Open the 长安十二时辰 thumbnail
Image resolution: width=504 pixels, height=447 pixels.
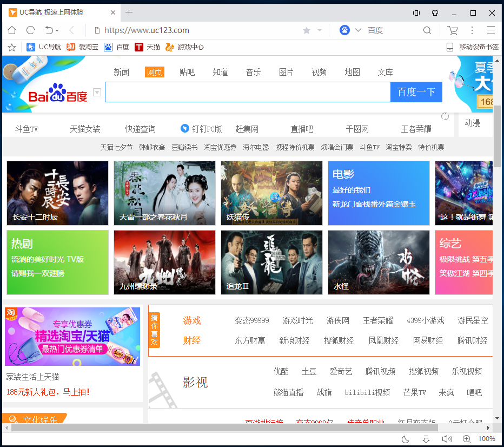[x=57, y=193]
